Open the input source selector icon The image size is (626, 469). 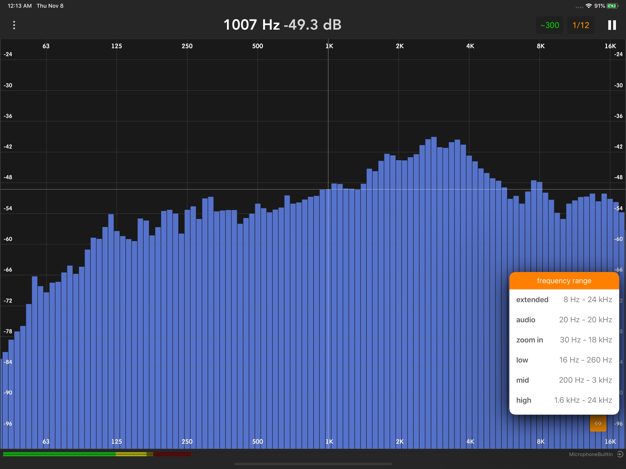[x=619, y=454]
